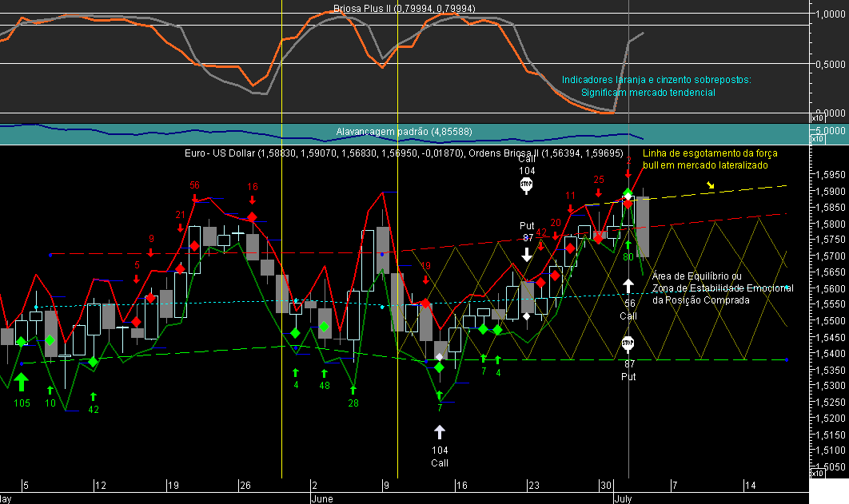
Task: Click red down arrow under label 9
Action: tap(150, 252)
